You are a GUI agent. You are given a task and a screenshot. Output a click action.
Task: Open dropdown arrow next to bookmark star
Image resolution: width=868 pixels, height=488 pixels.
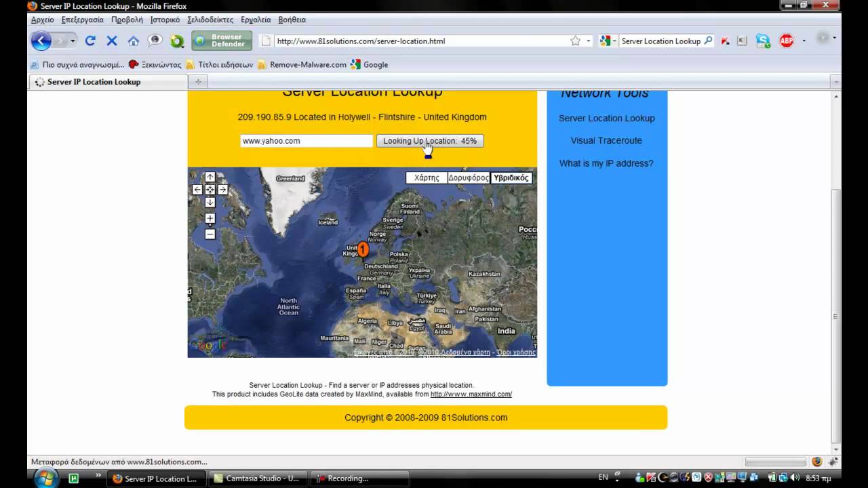588,41
